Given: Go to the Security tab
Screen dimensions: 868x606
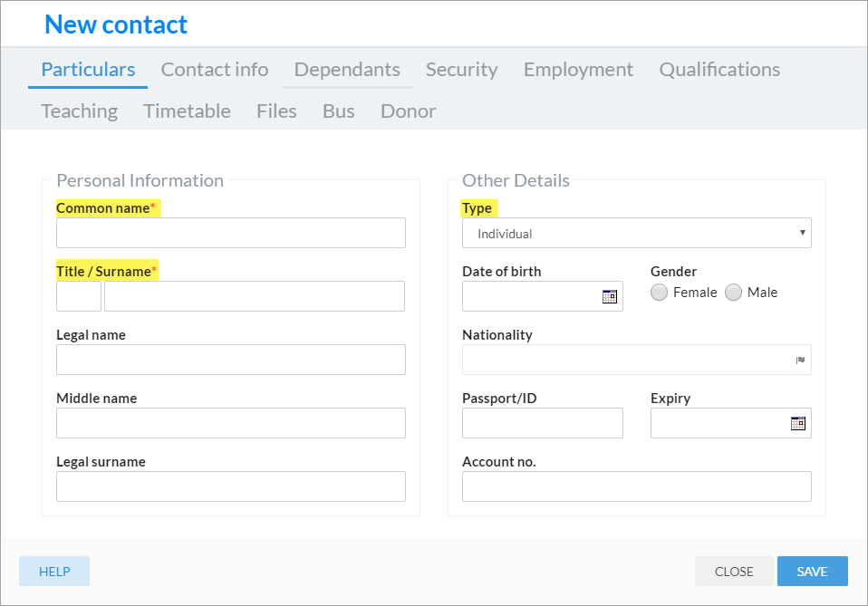Looking at the screenshot, I should 462,70.
